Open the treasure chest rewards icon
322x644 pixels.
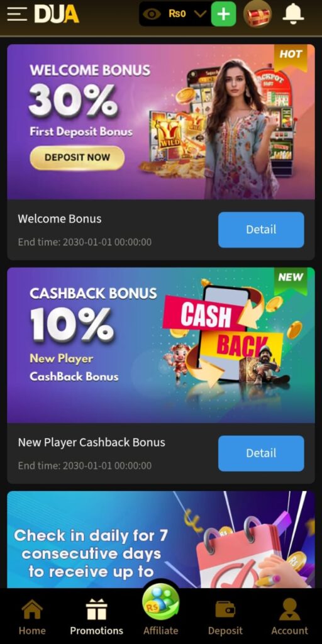click(257, 14)
